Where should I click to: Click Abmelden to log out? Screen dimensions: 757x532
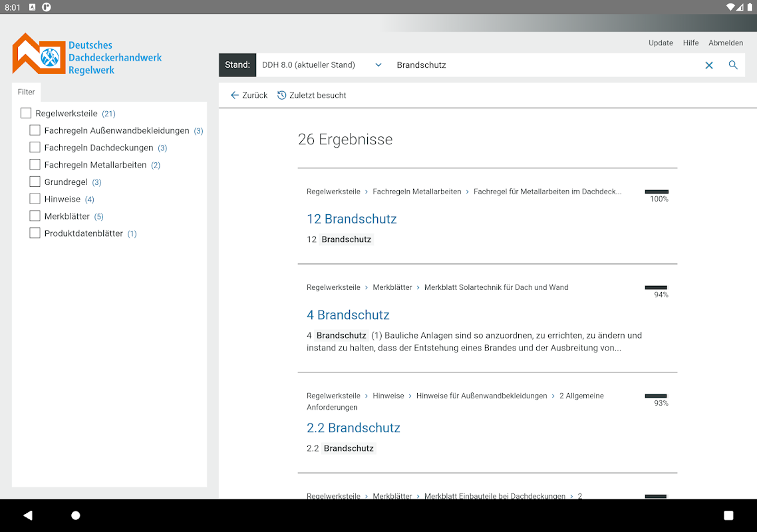click(x=726, y=43)
